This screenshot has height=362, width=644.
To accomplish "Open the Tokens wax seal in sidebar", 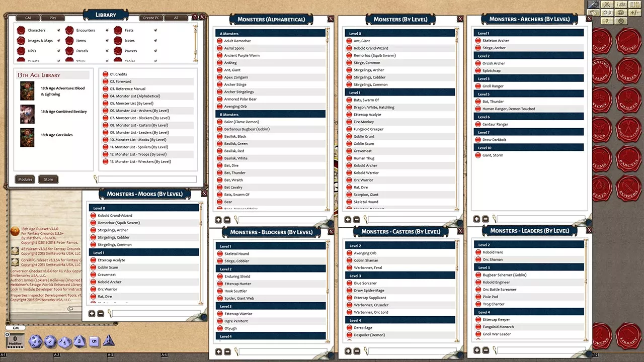I will point(602,335).
